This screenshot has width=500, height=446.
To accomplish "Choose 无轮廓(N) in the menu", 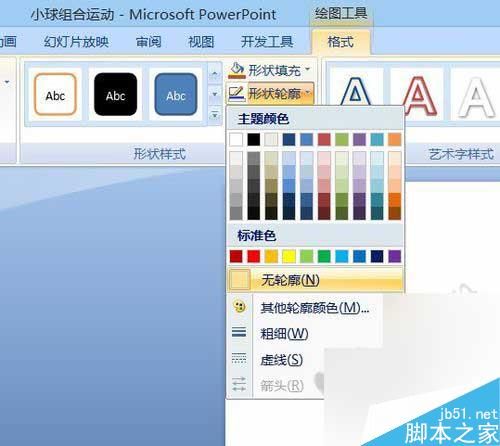I will click(316, 280).
